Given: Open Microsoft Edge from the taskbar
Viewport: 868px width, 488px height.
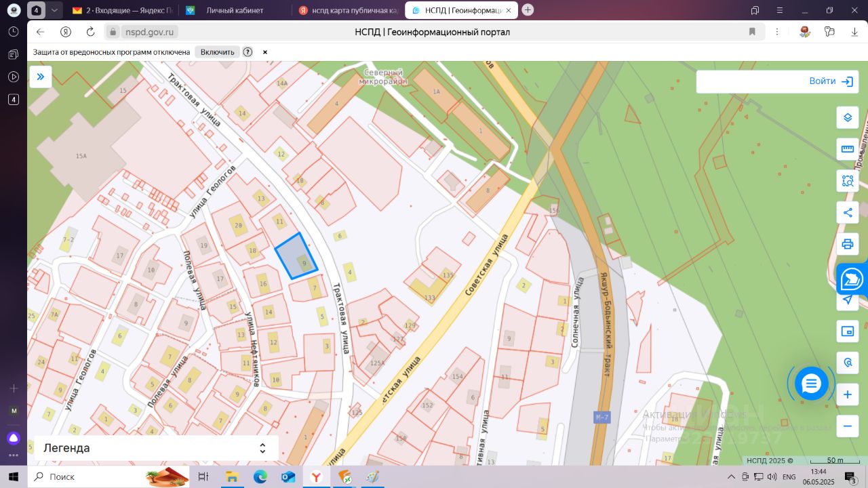Looking at the screenshot, I should (x=260, y=477).
